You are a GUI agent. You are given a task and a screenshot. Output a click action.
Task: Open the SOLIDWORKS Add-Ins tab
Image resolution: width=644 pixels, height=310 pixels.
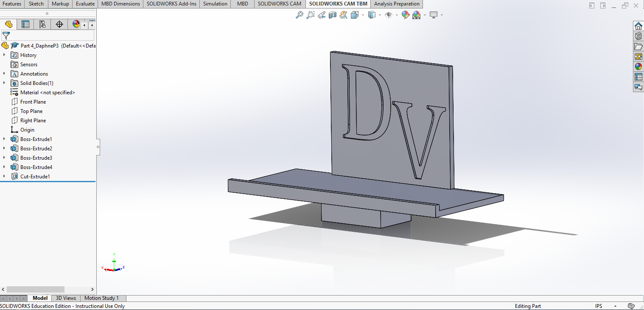(171, 4)
